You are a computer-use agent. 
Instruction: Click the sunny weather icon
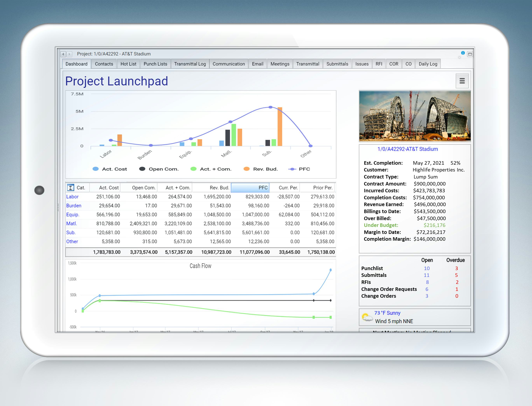click(x=367, y=317)
